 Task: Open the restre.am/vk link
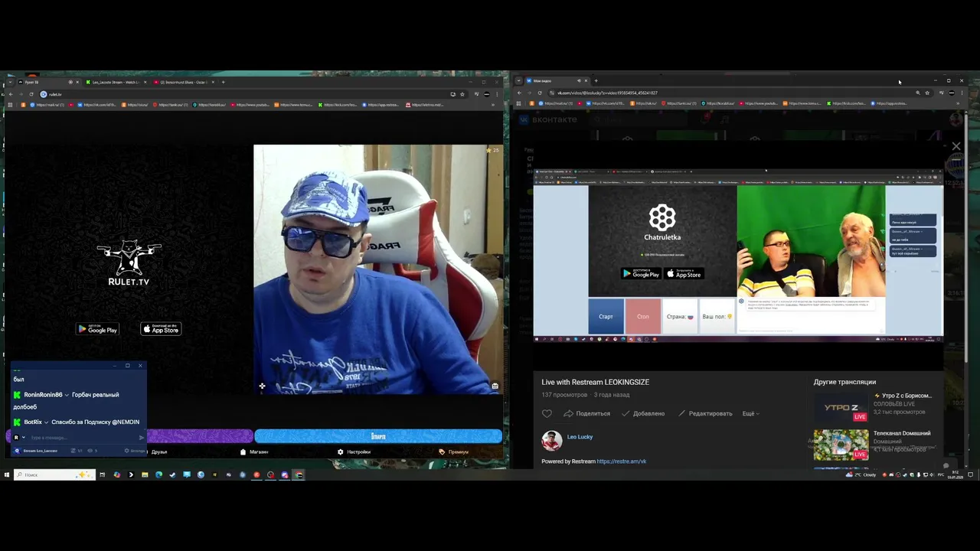point(621,461)
